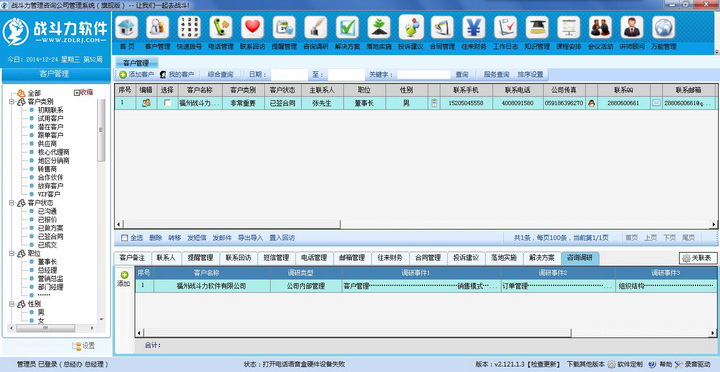This screenshot has height=372, width=720.
Task: Open 万能管理 globe icon
Action: (x=664, y=28)
